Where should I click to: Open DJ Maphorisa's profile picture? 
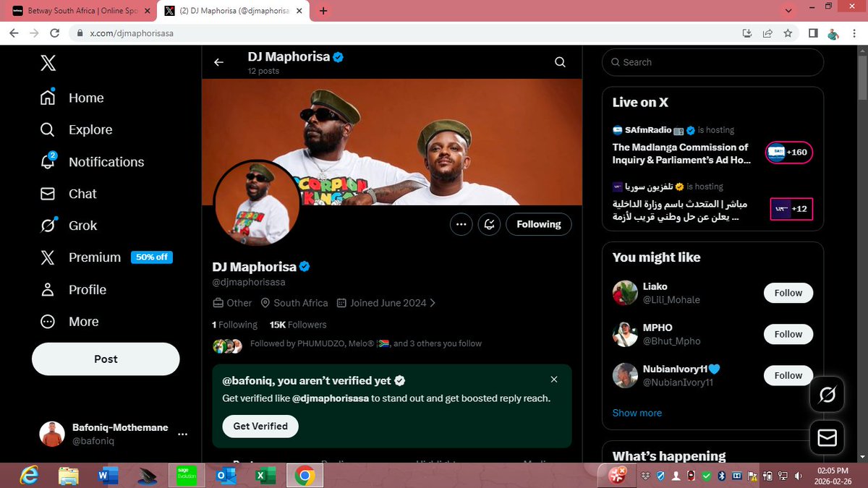[x=256, y=203]
